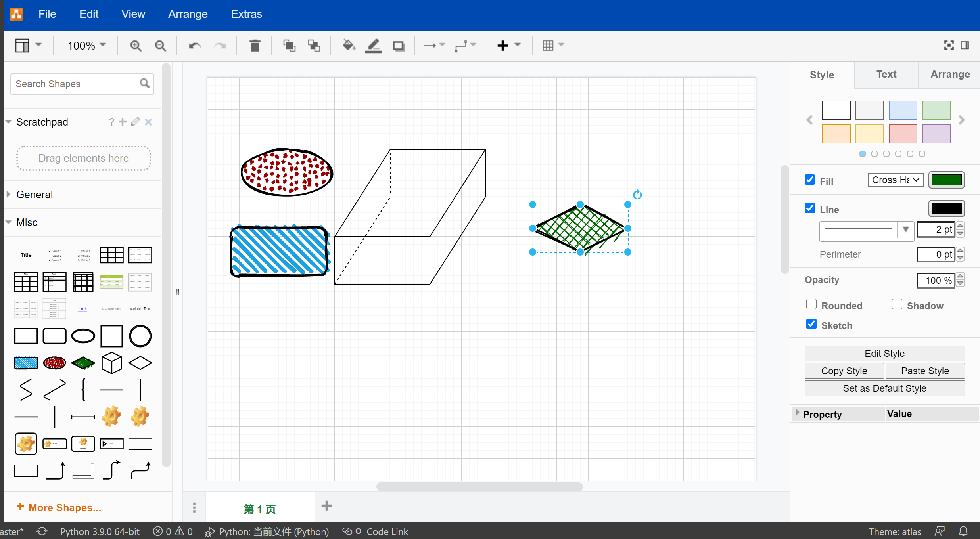The width and height of the screenshot is (980, 539).
Task: Select the green color swatch in Style panel
Action: point(936,110)
